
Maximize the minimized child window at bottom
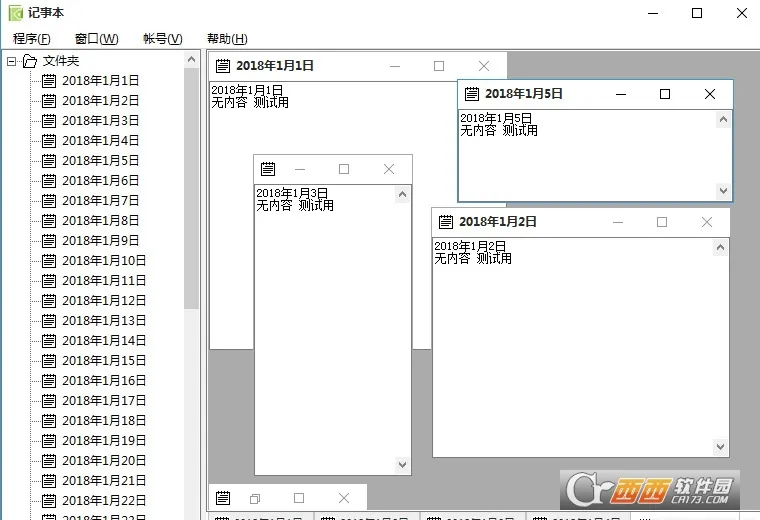point(299,498)
